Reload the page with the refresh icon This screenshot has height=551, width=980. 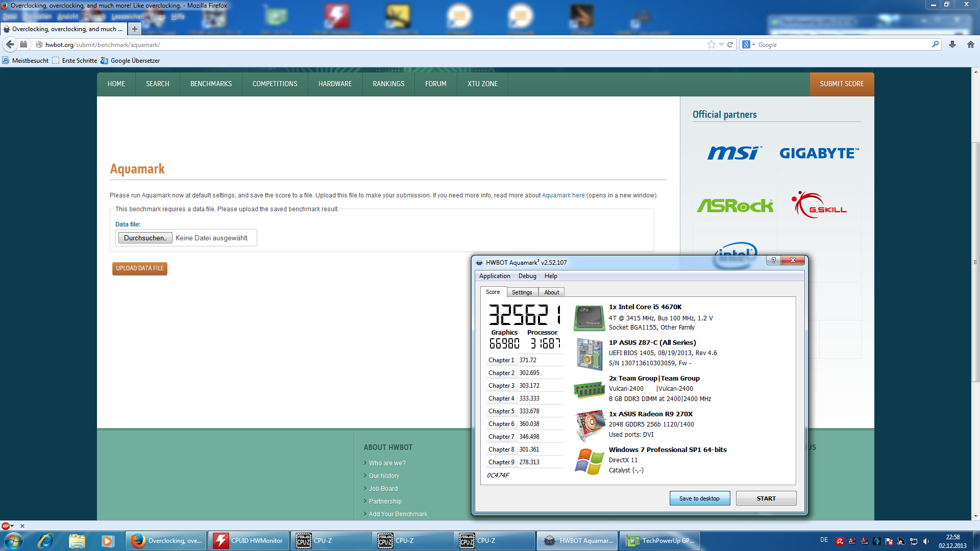pyautogui.click(x=730, y=44)
